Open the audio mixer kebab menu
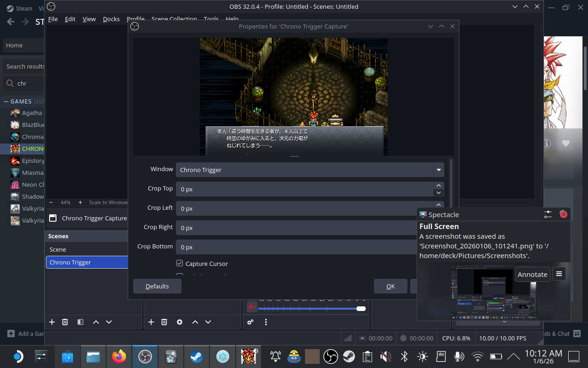 pyautogui.click(x=266, y=322)
